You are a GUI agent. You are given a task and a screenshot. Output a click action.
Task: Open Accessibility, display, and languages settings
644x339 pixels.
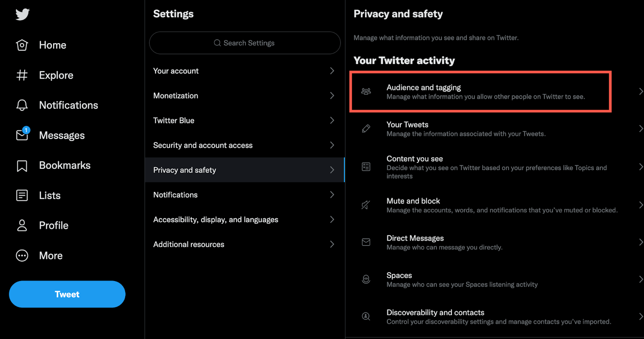pyautogui.click(x=216, y=220)
